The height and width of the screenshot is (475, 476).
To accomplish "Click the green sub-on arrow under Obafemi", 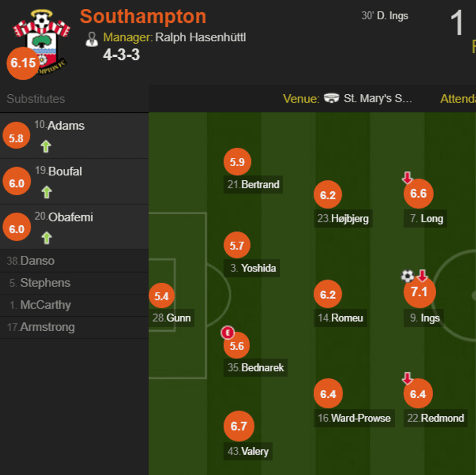I will pos(46,238).
